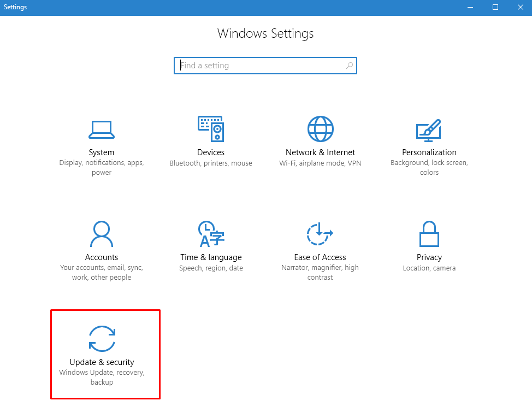The image size is (532, 418).
Task: Select the Devices title text
Action: [x=211, y=152]
